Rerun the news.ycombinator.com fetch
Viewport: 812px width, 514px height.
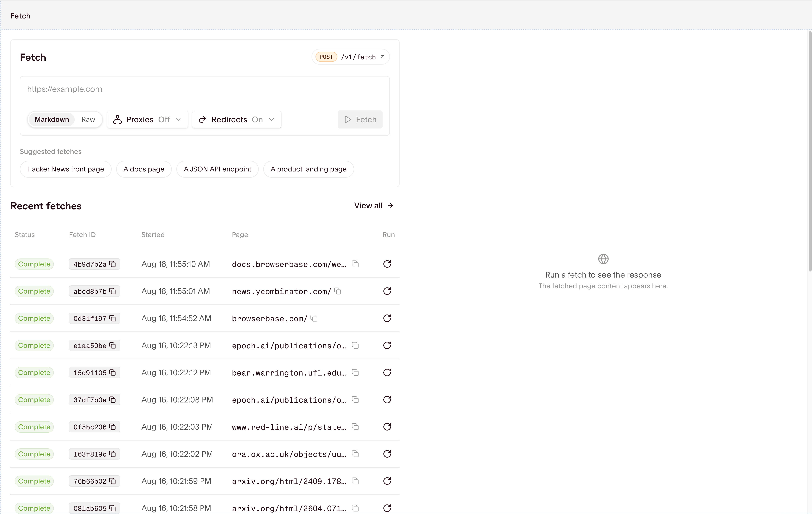pos(387,291)
